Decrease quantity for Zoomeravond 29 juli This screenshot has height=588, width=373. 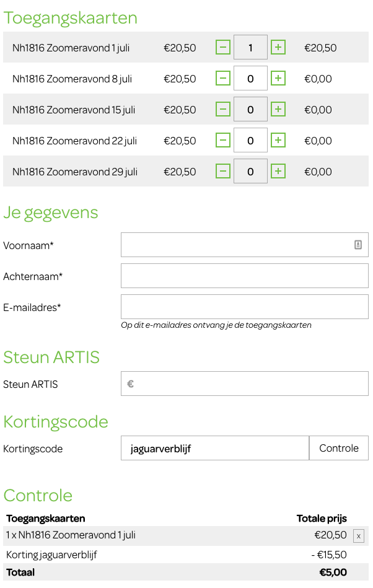point(223,171)
